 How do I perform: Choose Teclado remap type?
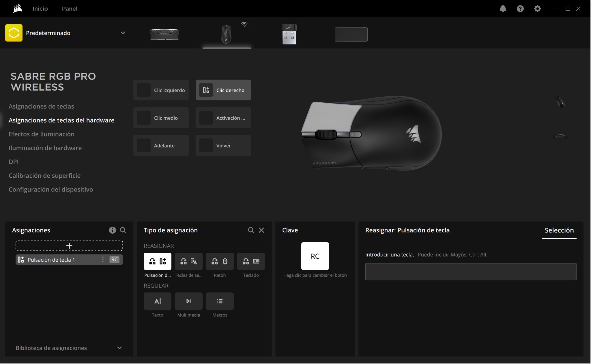[251, 261]
